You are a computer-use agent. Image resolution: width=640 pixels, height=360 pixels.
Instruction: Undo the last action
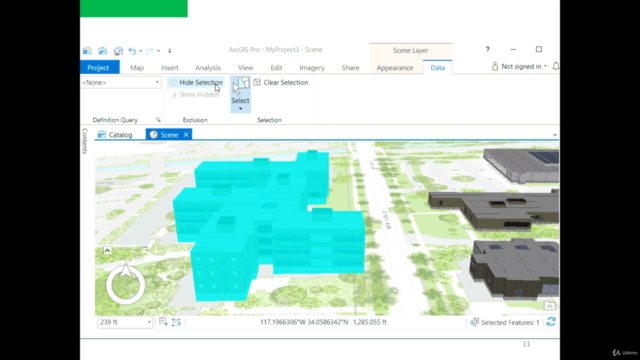[x=132, y=51]
